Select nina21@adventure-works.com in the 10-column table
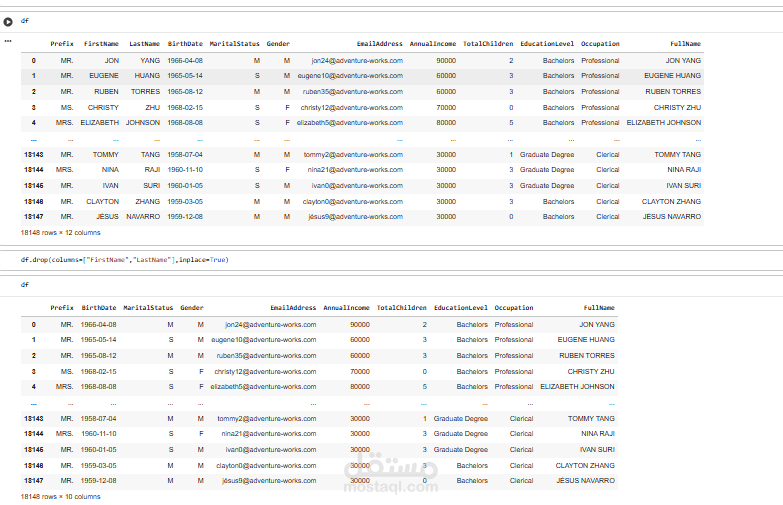The image size is (783, 505). pos(269,434)
